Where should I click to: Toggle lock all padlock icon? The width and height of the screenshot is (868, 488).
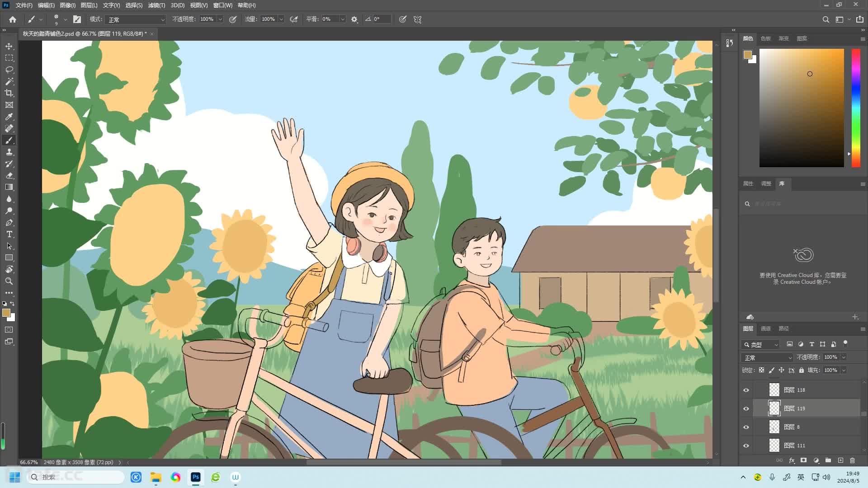(x=801, y=370)
